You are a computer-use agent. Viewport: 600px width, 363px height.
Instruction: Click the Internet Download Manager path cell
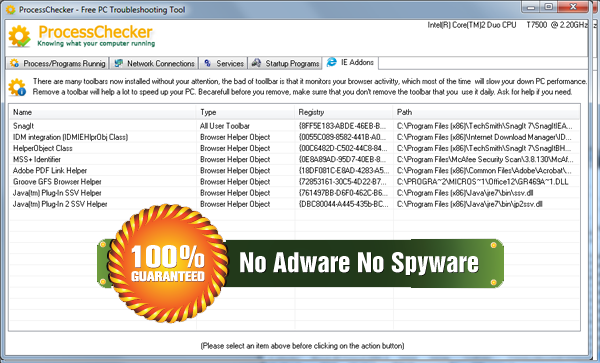(x=484, y=137)
